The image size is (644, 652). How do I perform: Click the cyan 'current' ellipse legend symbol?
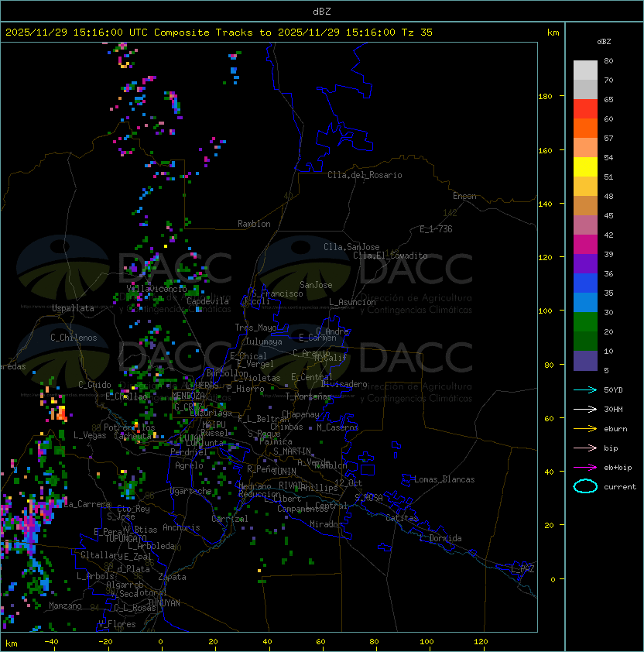585,486
